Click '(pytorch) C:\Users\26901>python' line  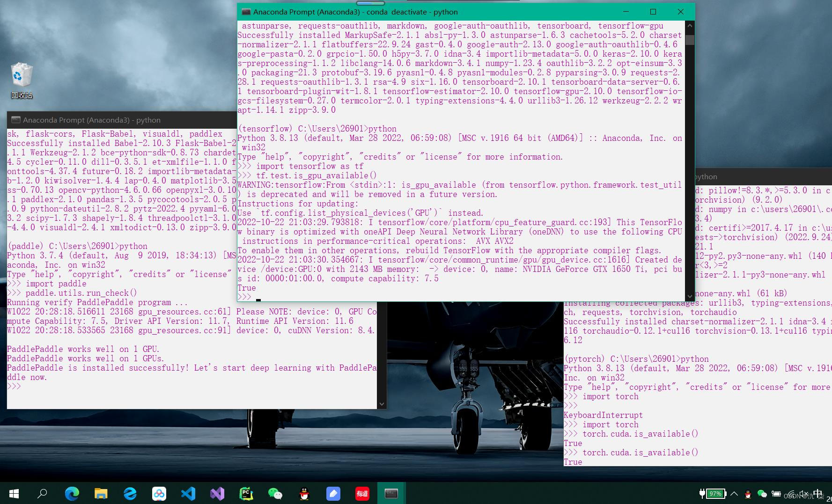636,359
